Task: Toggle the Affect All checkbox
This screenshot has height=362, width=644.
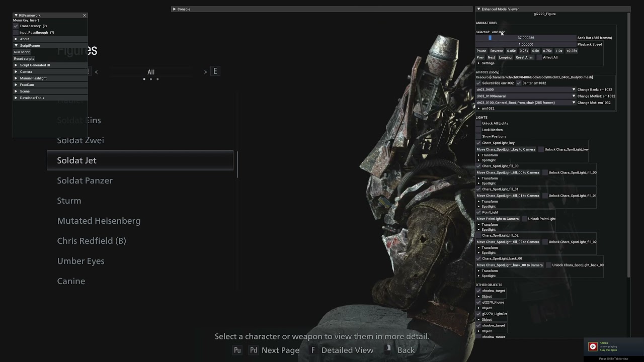Action: pyautogui.click(x=539, y=57)
